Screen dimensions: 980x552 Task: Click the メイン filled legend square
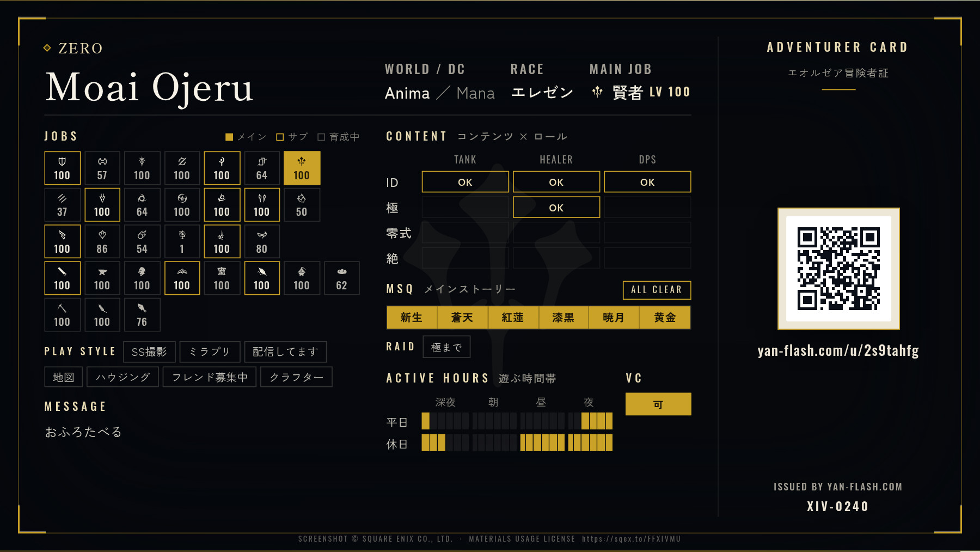[x=229, y=137]
